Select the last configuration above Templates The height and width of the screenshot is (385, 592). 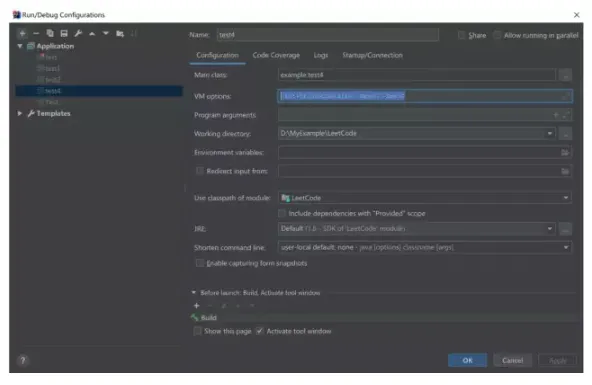coord(99,102)
